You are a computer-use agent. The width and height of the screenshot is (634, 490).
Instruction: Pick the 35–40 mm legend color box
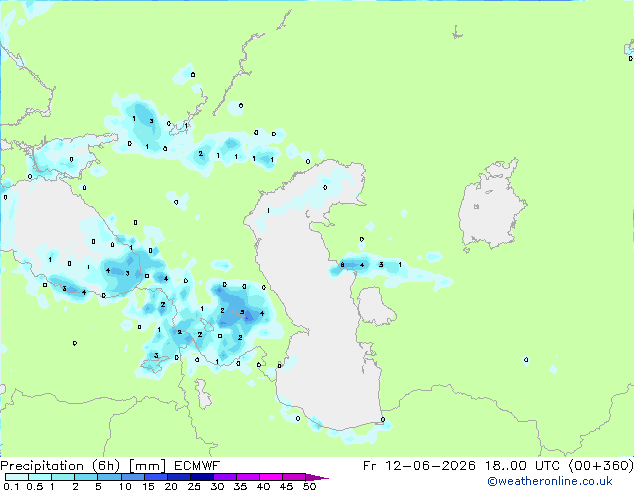(x=248, y=477)
